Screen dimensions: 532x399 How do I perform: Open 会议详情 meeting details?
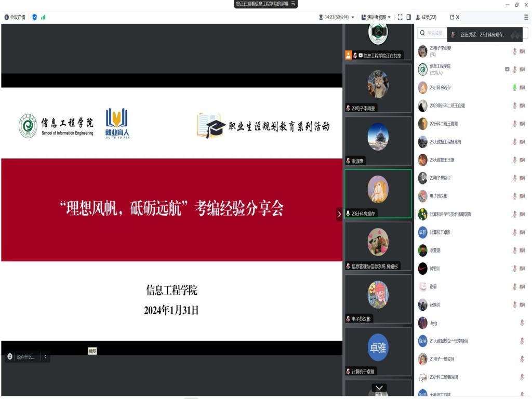pos(17,17)
